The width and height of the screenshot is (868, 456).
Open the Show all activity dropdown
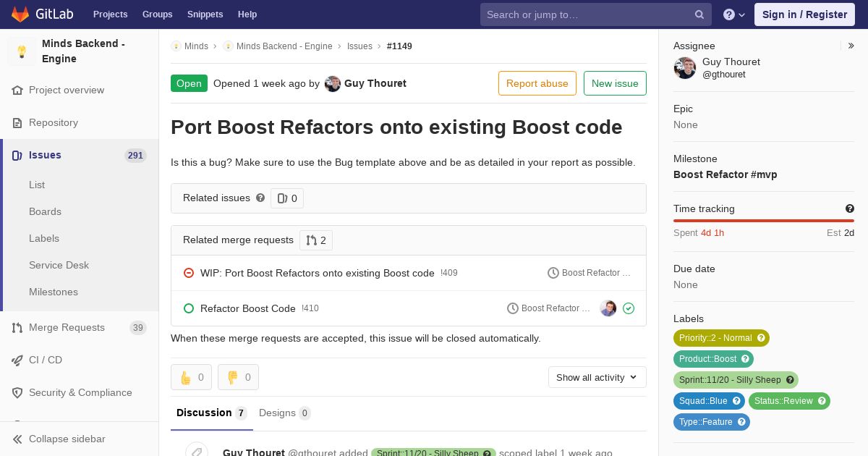pyautogui.click(x=597, y=377)
